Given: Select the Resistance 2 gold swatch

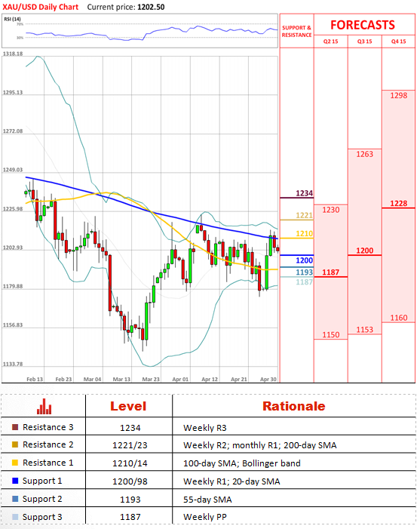Looking at the screenshot, I should pyautogui.click(x=15, y=444).
